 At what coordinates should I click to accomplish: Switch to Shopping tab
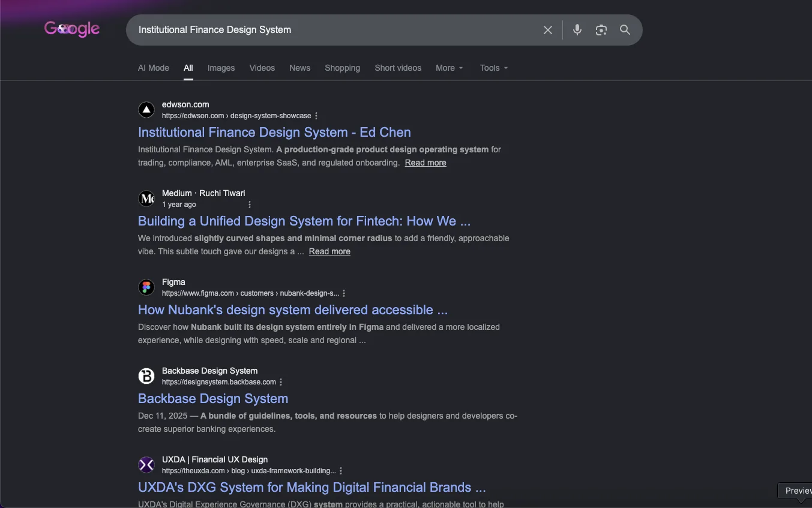(x=342, y=68)
